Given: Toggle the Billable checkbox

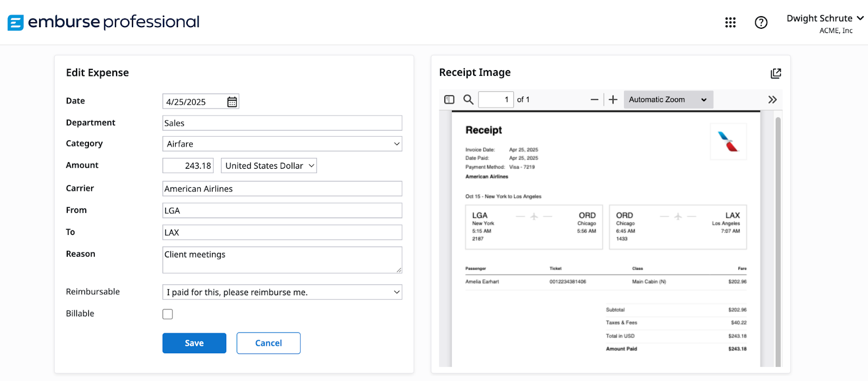Looking at the screenshot, I should pos(168,314).
